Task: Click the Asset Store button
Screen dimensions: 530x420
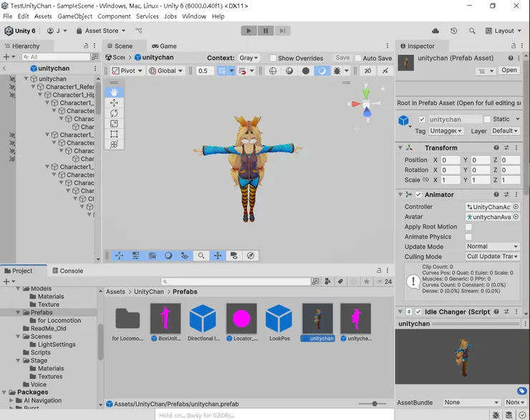Action: point(100,31)
